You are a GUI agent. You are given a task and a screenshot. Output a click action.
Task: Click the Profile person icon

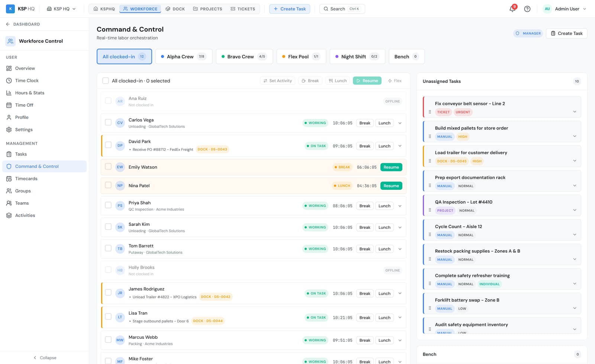(9, 117)
